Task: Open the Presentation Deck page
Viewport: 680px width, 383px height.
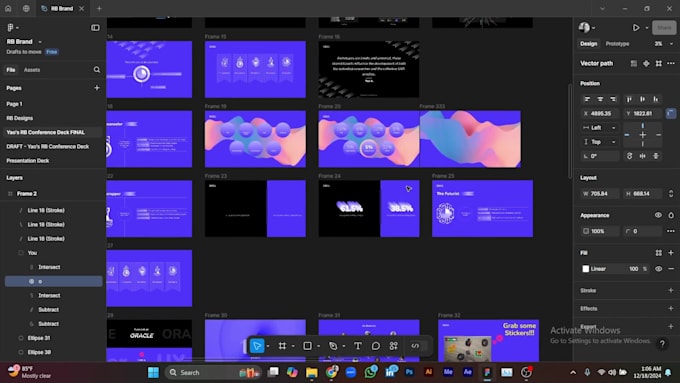Action: click(x=27, y=160)
